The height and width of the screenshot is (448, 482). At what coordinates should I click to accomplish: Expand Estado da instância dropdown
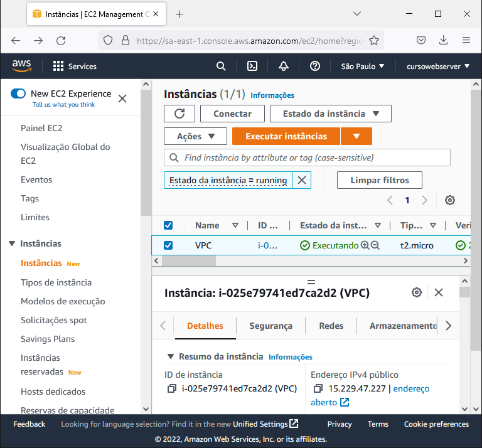331,114
